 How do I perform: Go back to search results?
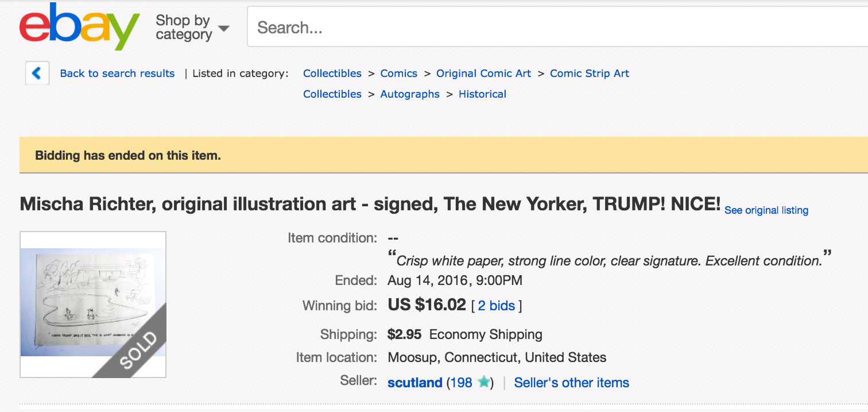117,74
